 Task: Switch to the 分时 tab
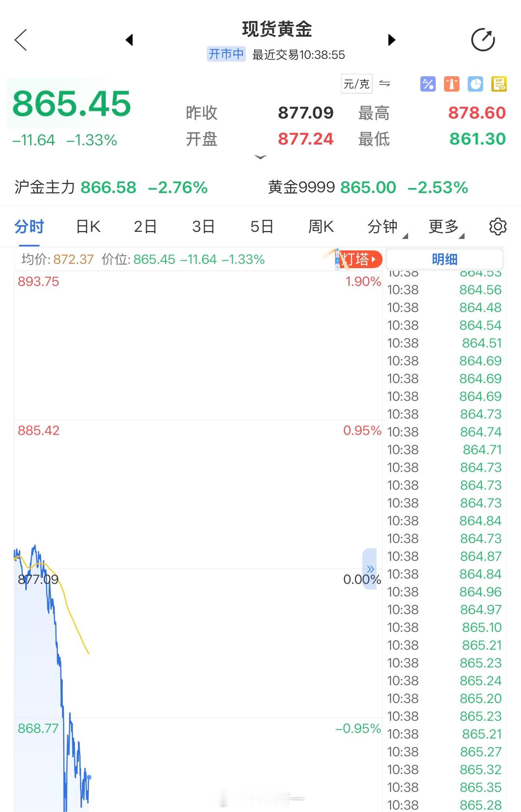point(29,227)
